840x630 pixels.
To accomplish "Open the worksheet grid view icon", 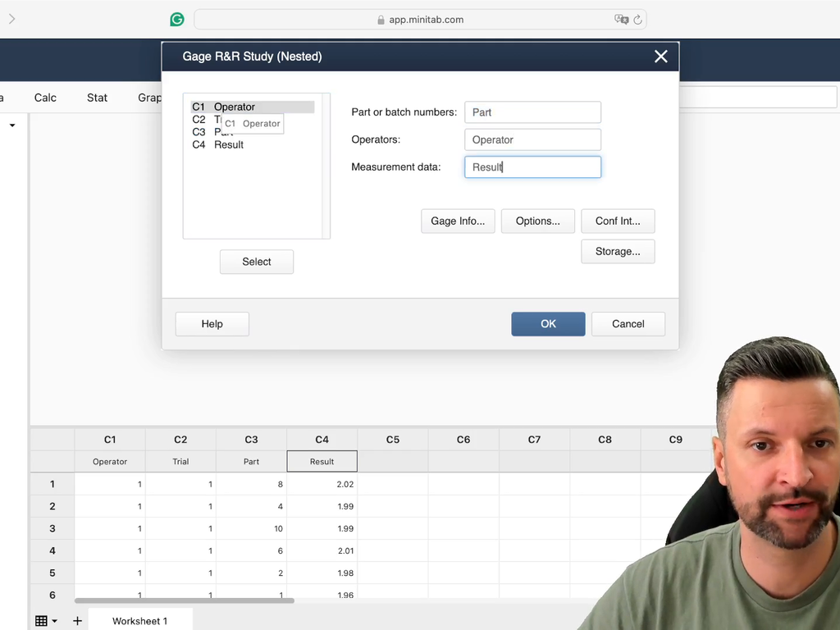I will (41, 621).
